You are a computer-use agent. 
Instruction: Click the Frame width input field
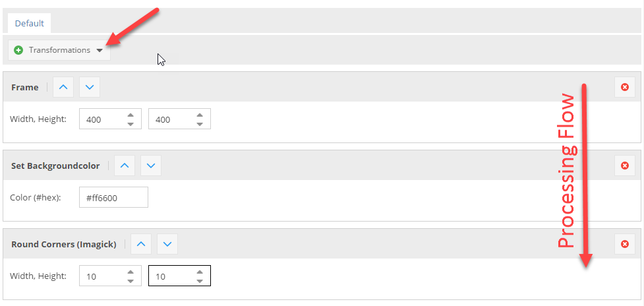(101, 119)
